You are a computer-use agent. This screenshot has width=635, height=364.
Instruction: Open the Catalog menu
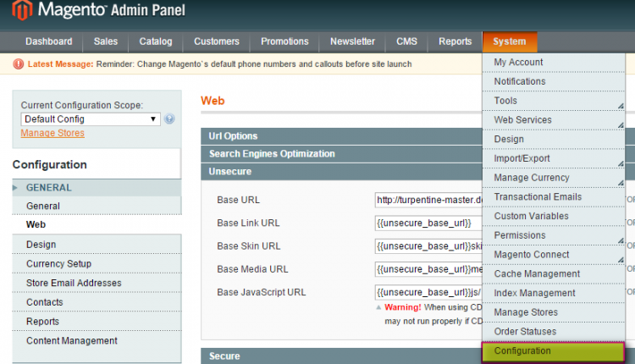(156, 41)
